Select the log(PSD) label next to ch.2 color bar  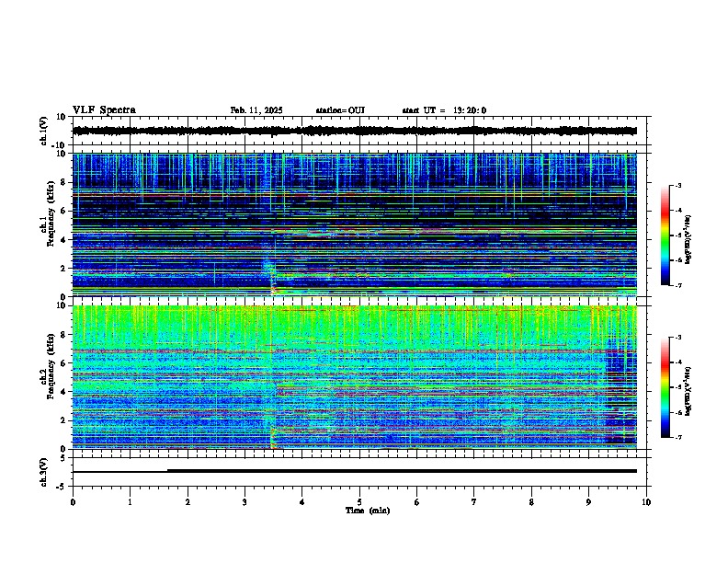688,391
